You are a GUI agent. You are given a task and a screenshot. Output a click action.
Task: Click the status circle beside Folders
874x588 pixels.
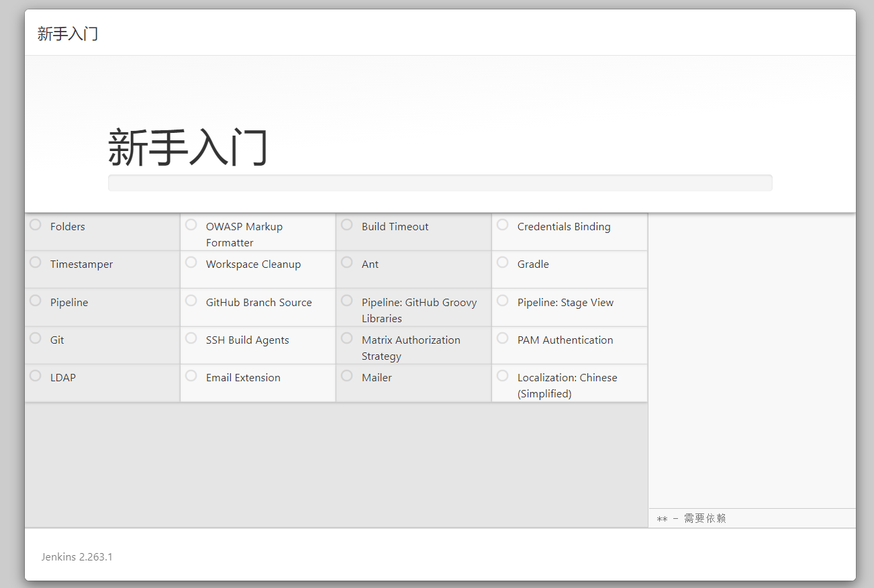tap(36, 225)
